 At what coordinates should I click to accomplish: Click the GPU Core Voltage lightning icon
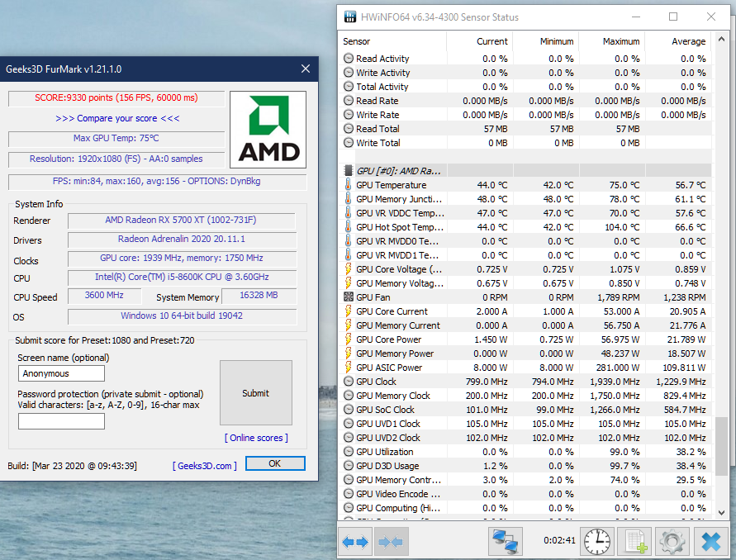pyautogui.click(x=349, y=269)
